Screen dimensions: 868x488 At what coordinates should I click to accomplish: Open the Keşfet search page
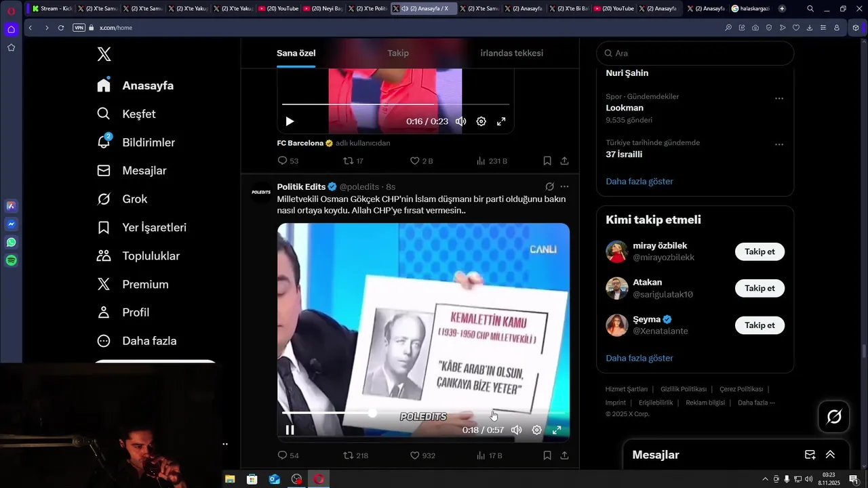click(x=126, y=114)
